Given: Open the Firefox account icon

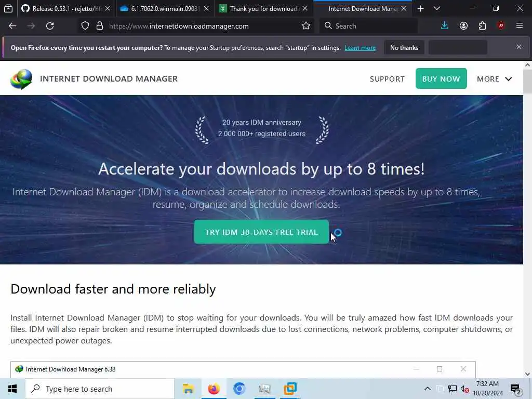Looking at the screenshot, I should (x=463, y=26).
